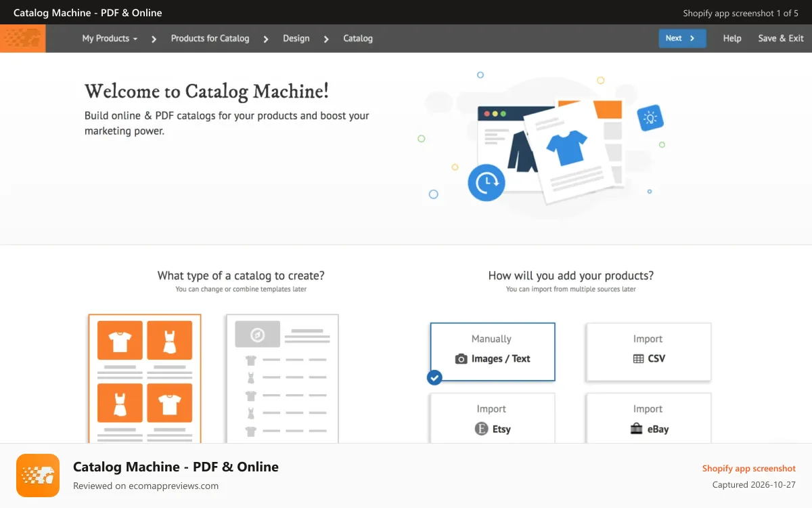
Task: Click the blue Next button
Action: click(x=682, y=39)
